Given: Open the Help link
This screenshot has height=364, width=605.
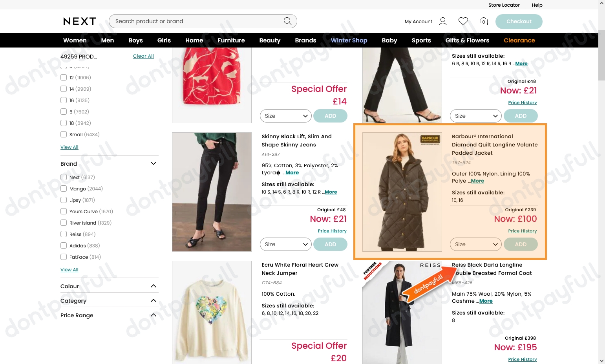Looking at the screenshot, I should click(x=537, y=5).
